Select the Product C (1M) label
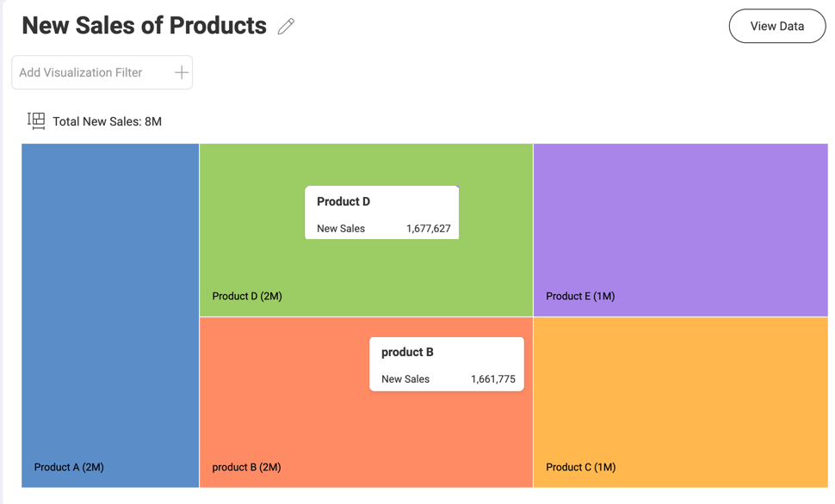The height and width of the screenshot is (504, 835). tap(580, 467)
